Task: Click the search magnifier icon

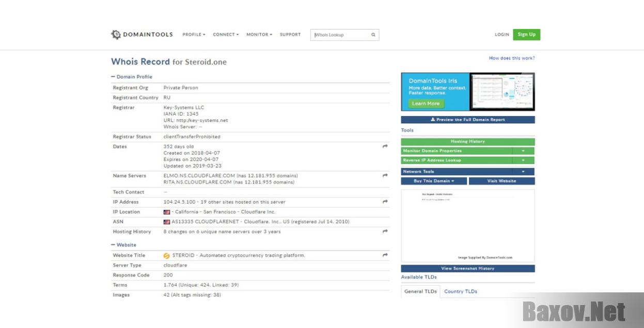Action: [x=373, y=35]
